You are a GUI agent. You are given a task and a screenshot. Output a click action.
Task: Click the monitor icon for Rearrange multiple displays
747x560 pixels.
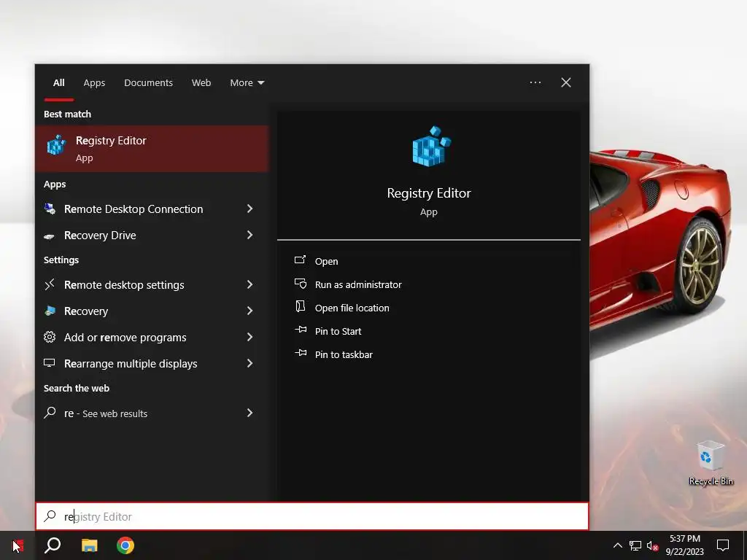click(x=50, y=363)
